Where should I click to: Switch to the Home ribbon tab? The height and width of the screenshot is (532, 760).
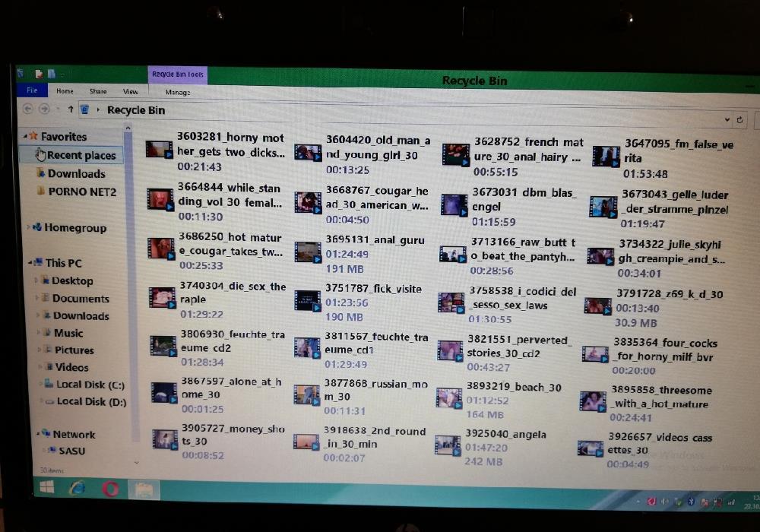coord(65,91)
